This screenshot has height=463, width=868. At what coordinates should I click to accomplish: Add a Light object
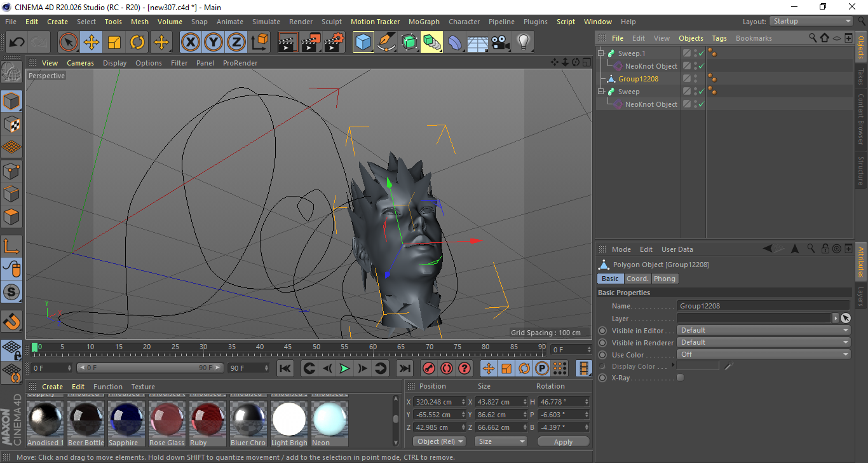(524, 43)
